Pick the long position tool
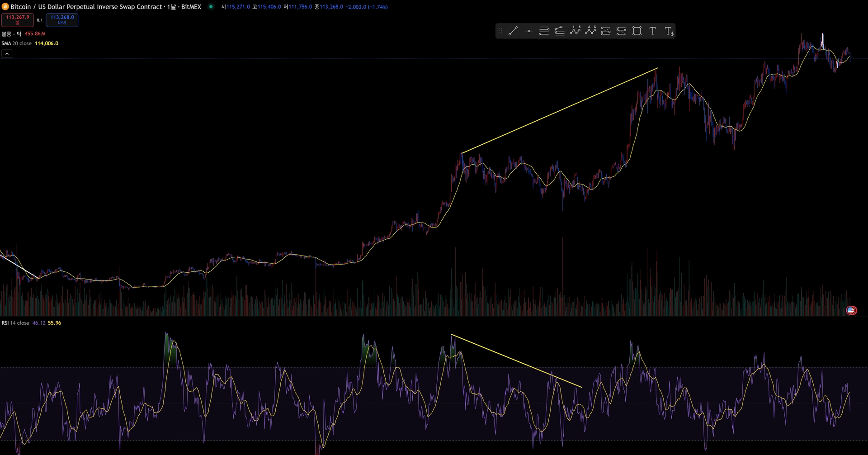This screenshot has width=868, height=455. [606, 31]
